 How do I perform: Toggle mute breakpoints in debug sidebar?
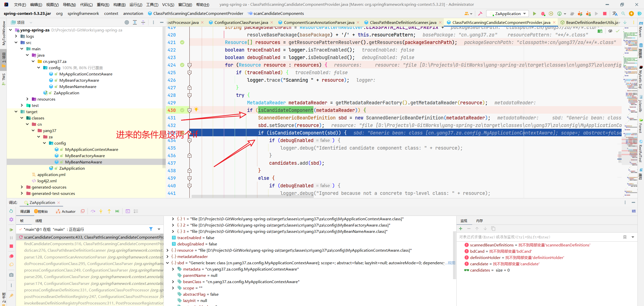tap(11, 265)
